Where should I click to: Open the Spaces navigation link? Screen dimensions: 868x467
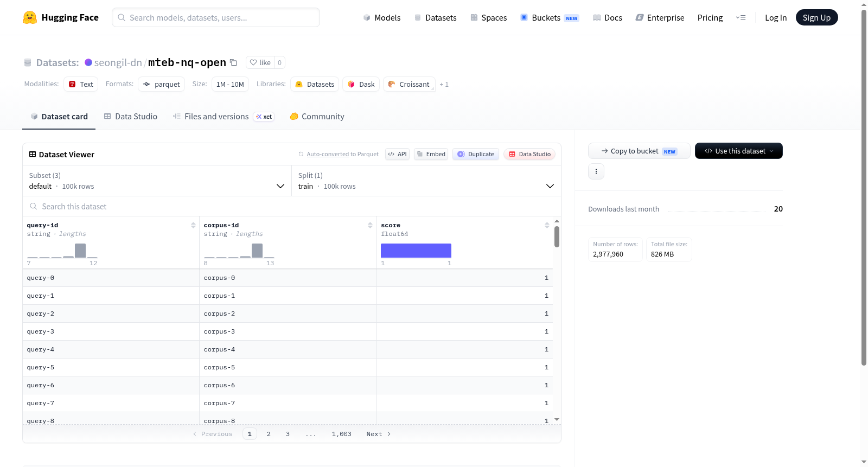coord(488,17)
